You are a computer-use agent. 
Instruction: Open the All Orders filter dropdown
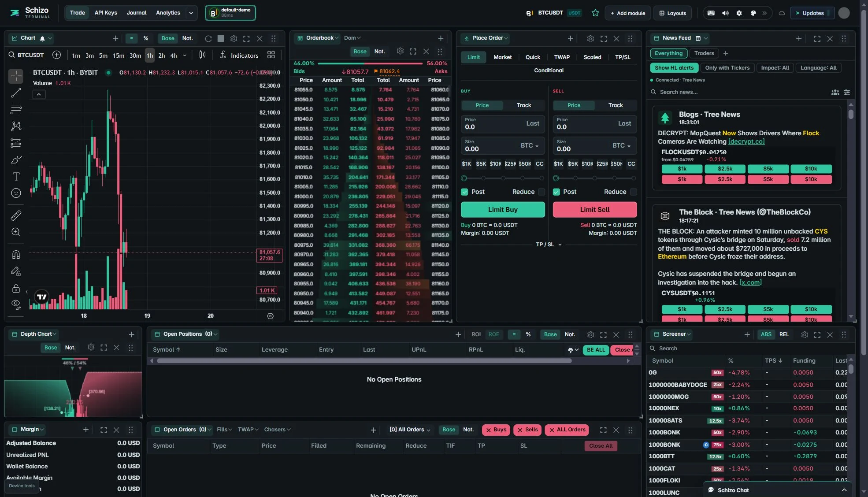click(409, 430)
